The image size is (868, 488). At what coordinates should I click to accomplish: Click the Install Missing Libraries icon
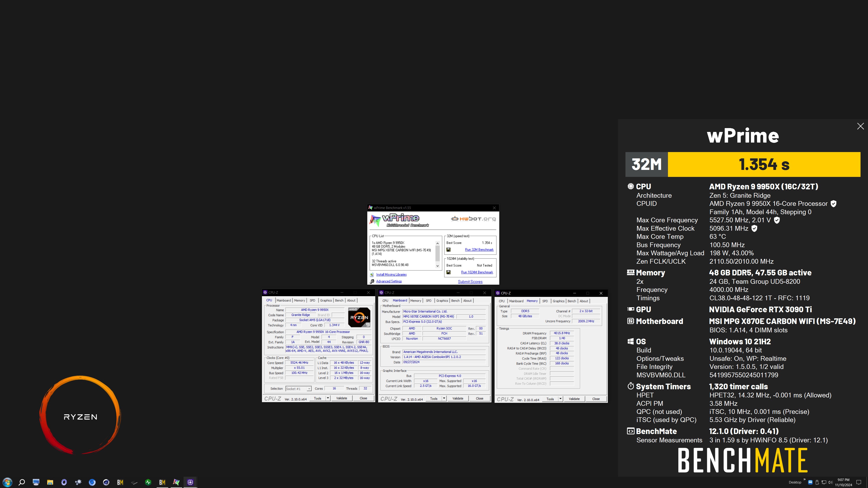pyautogui.click(x=372, y=274)
